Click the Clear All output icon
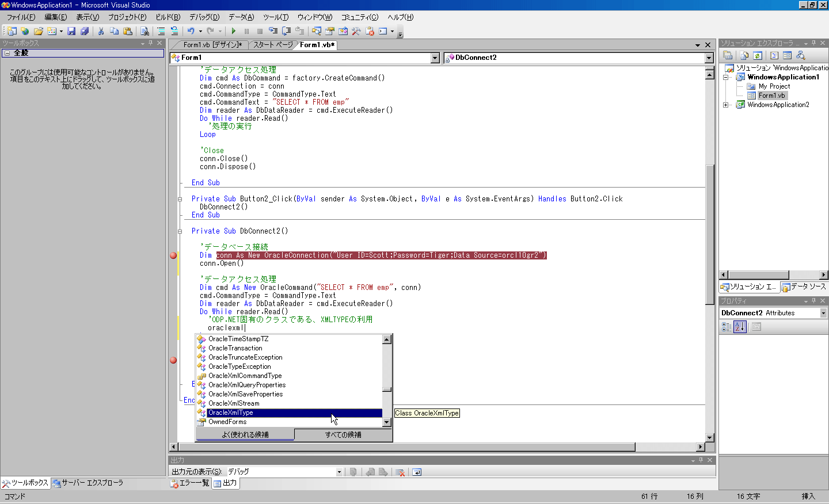The image size is (829, 504). click(x=399, y=471)
